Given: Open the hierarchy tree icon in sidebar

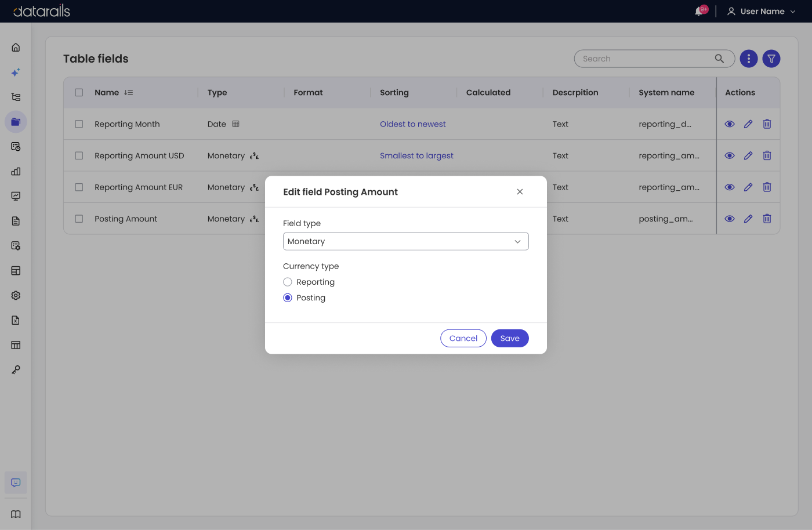Looking at the screenshot, I should [x=16, y=97].
